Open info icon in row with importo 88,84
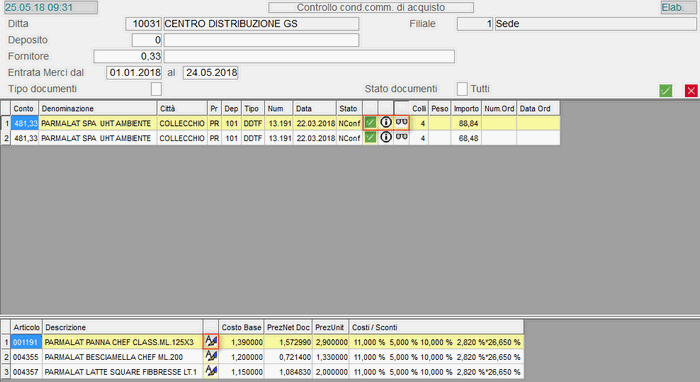This screenshot has width=700, height=382. pyautogui.click(x=386, y=122)
